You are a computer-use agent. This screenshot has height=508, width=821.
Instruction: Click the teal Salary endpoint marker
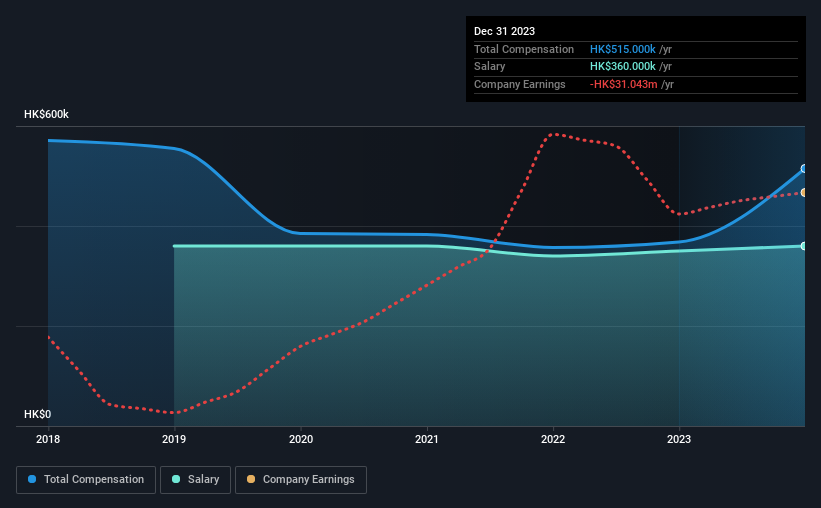tap(804, 246)
